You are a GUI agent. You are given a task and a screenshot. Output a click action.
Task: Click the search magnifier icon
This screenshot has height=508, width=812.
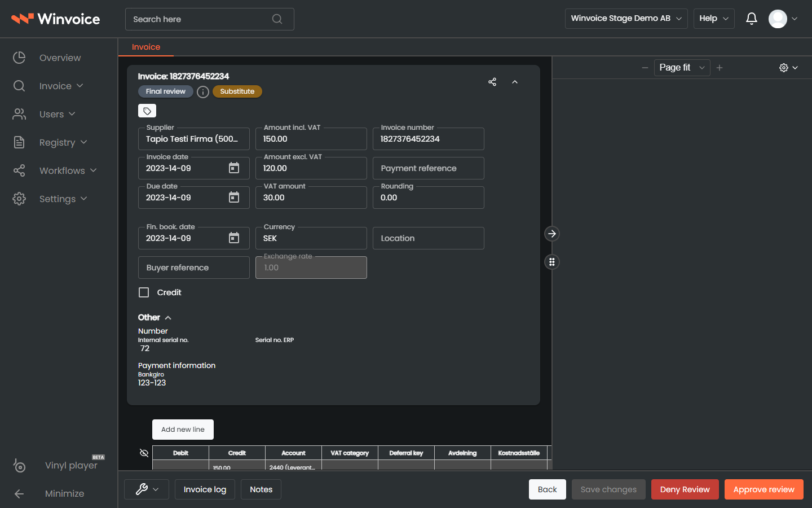pyautogui.click(x=277, y=19)
